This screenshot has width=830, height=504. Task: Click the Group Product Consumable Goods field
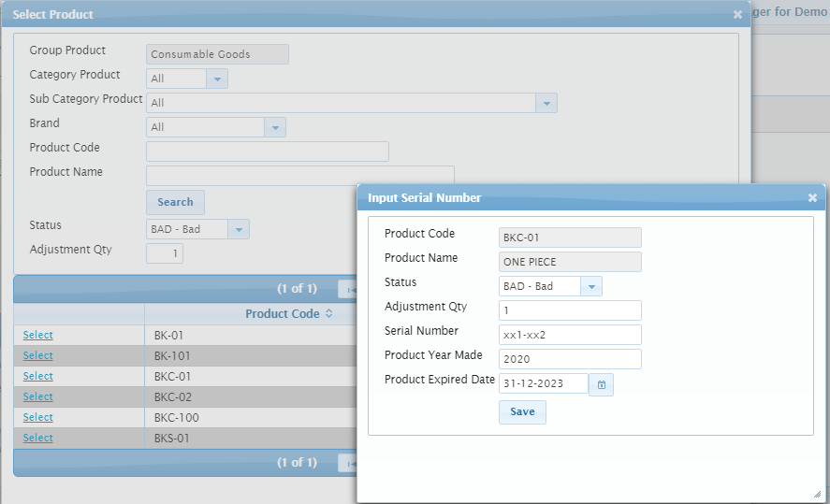pos(217,54)
